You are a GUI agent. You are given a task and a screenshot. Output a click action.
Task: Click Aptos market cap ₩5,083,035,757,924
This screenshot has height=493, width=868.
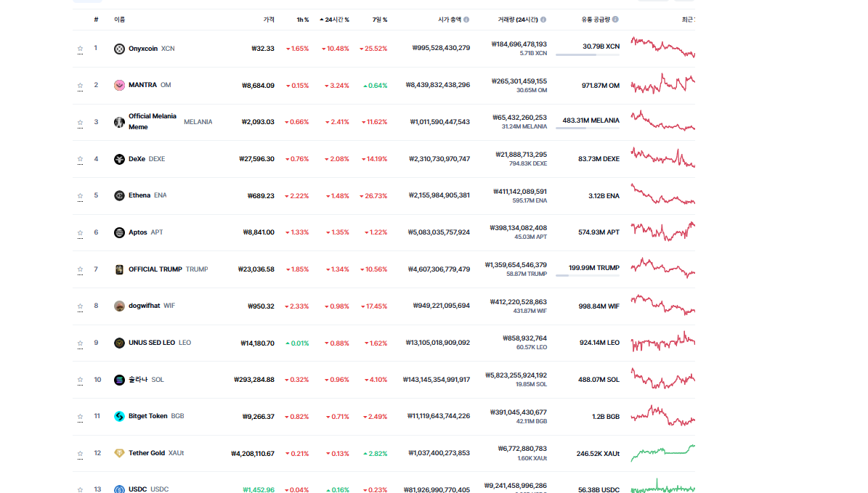[439, 232]
